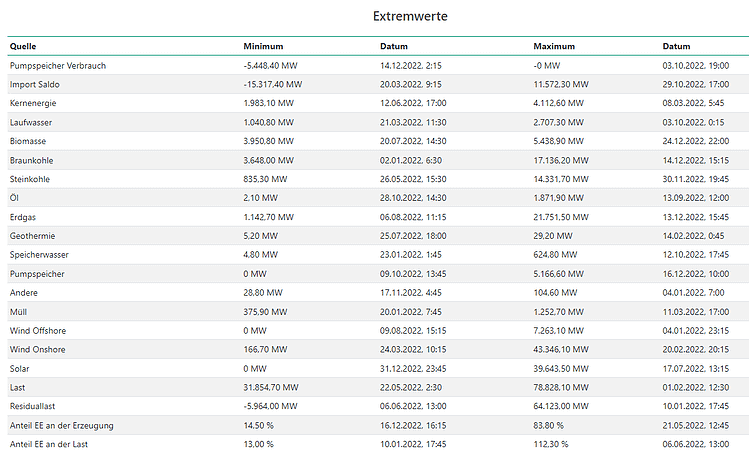
Task: Click the Datum header after Maximum
Action: click(x=677, y=46)
